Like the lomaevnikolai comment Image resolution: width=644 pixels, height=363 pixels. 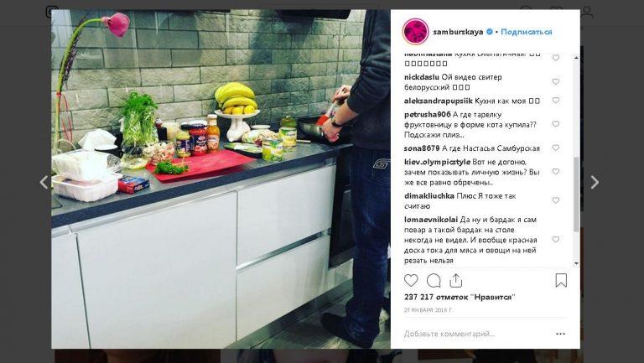(556, 240)
